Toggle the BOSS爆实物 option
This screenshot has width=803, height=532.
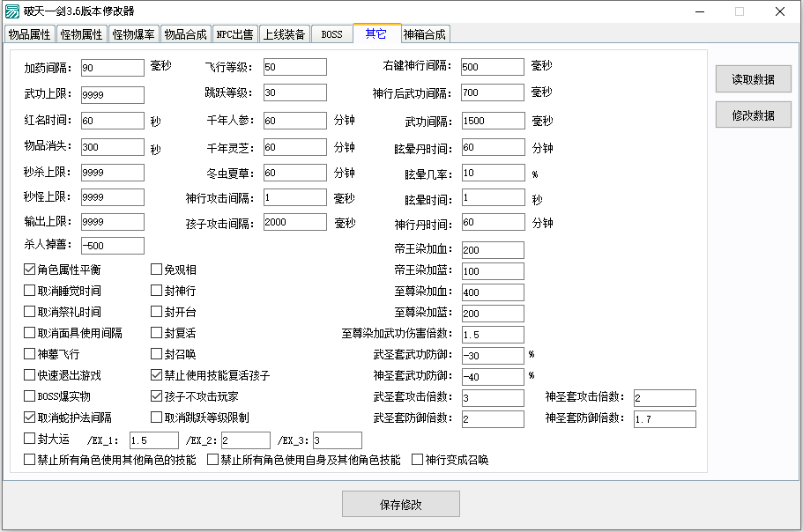click(x=29, y=397)
